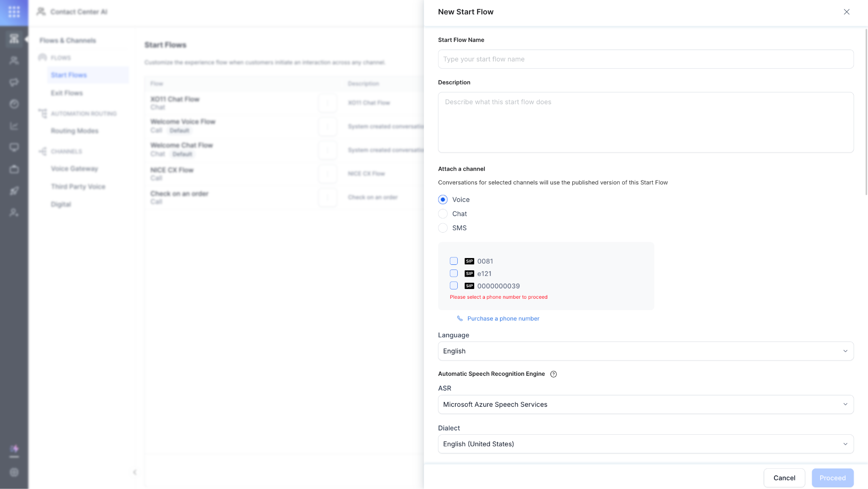Viewport: 868px width, 489px height.
Task: Click the Purchase a phone number link
Action: [503, 319]
